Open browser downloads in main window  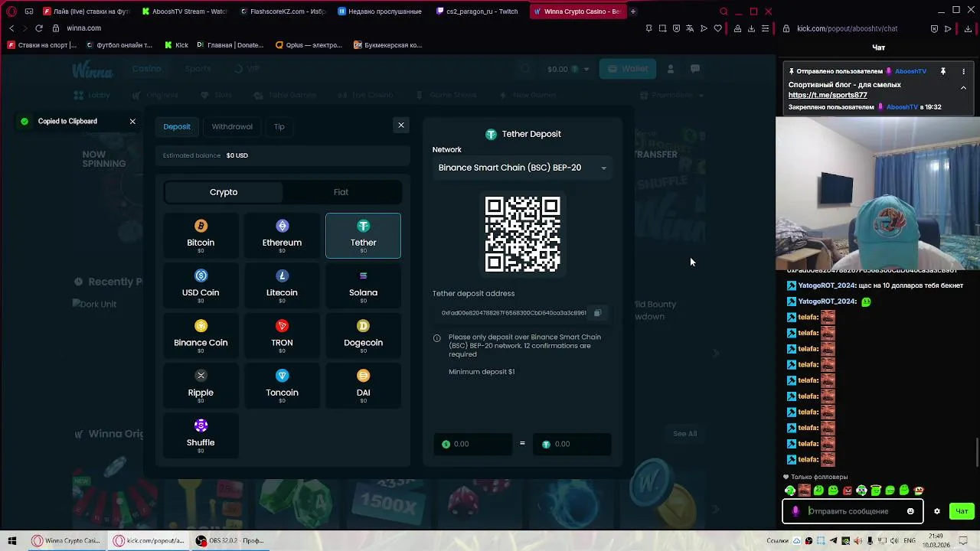(751, 28)
